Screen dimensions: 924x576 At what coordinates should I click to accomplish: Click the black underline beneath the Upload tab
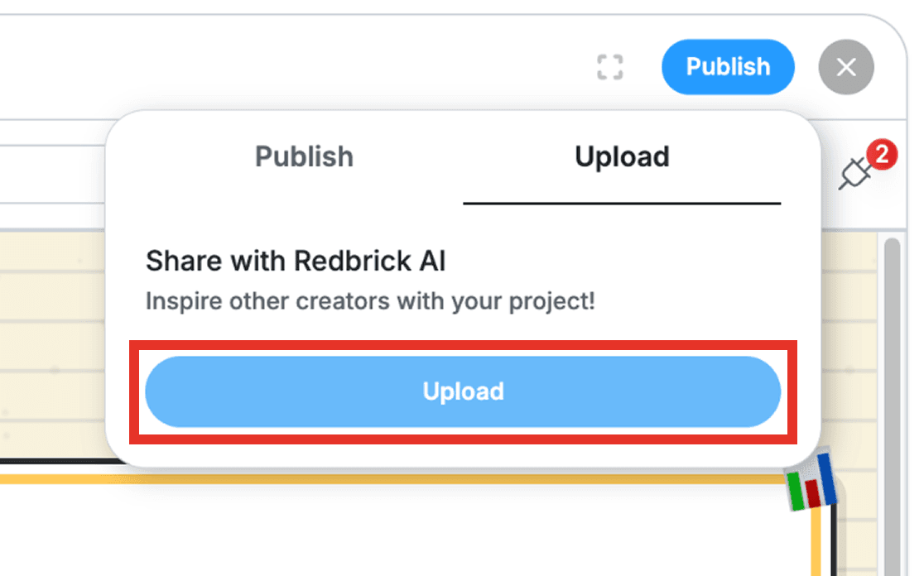point(622,203)
